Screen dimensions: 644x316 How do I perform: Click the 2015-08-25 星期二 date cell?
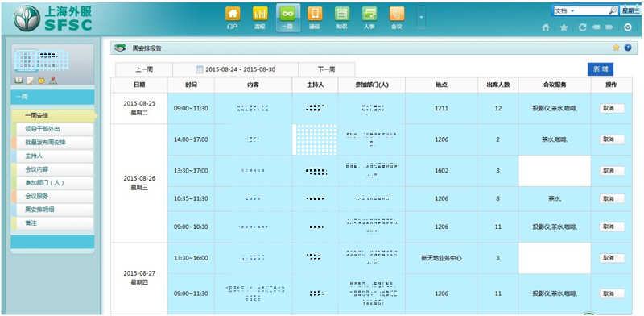pos(138,108)
